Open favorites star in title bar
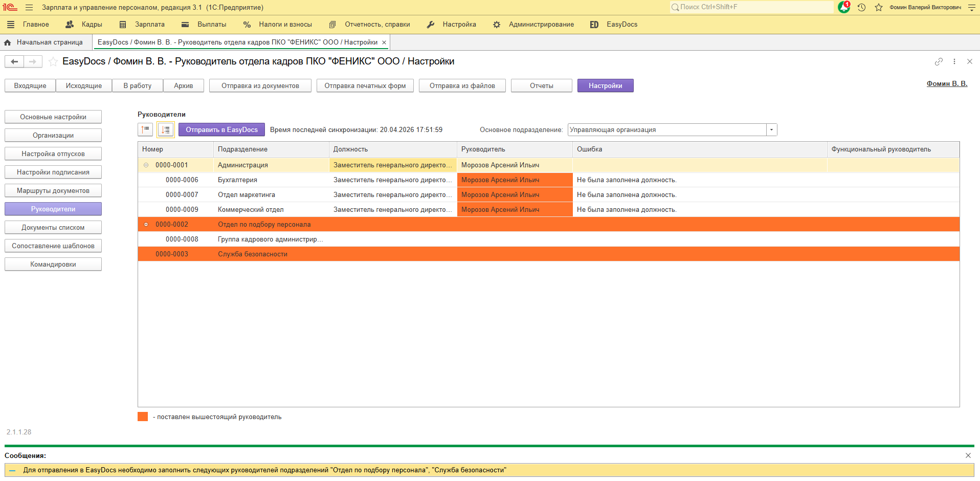Viewport: 980px width, 481px height. [x=879, y=7]
